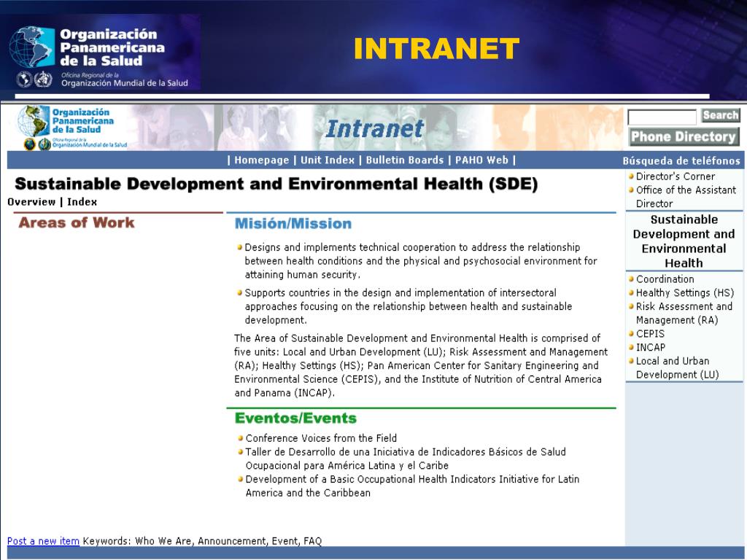Open Development of a Basic Occupational Health event
The image size is (747, 560).
tap(412, 486)
